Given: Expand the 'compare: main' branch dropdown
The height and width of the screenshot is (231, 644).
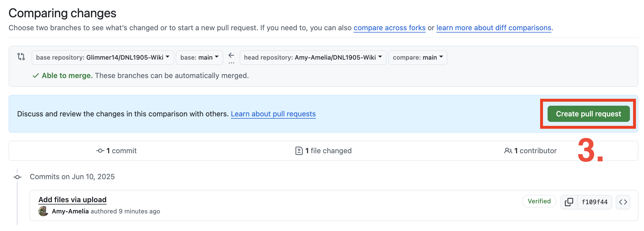Looking at the screenshot, I should coord(418,58).
